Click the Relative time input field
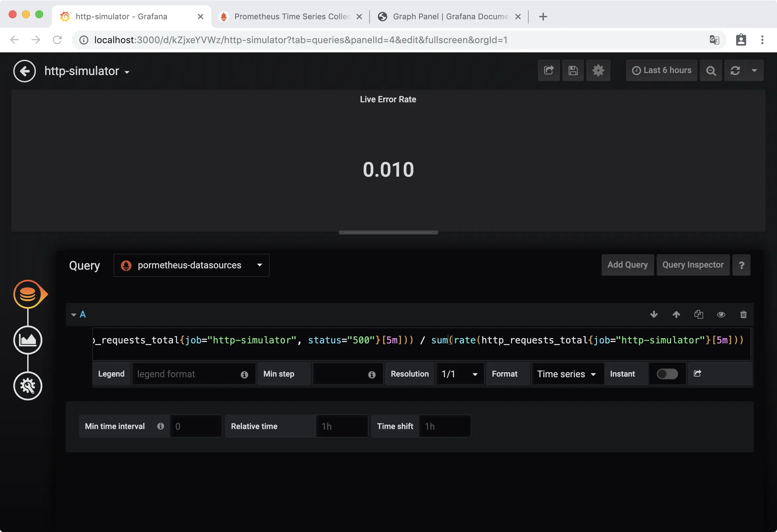 tap(342, 426)
